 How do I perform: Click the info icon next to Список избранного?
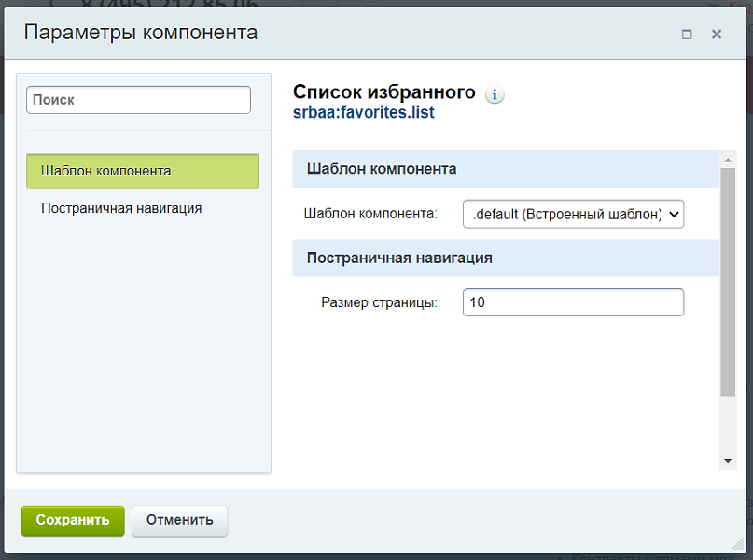(x=495, y=94)
